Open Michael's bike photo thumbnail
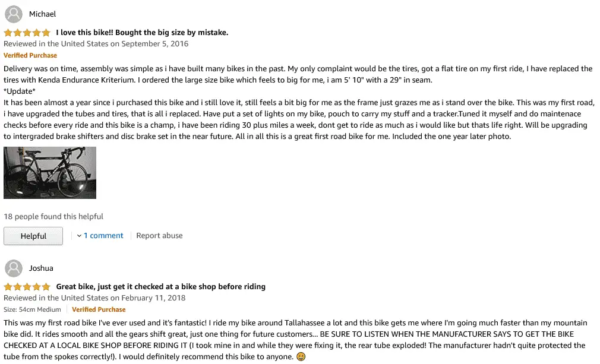 point(50,173)
